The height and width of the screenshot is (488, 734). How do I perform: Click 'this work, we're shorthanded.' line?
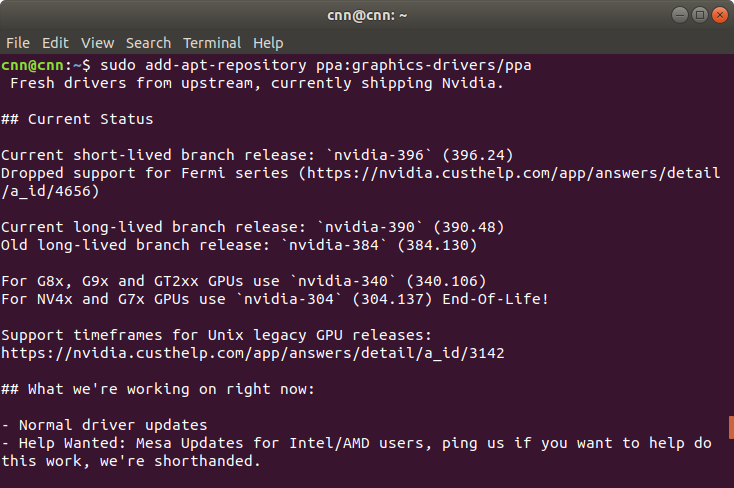(131, 461)
